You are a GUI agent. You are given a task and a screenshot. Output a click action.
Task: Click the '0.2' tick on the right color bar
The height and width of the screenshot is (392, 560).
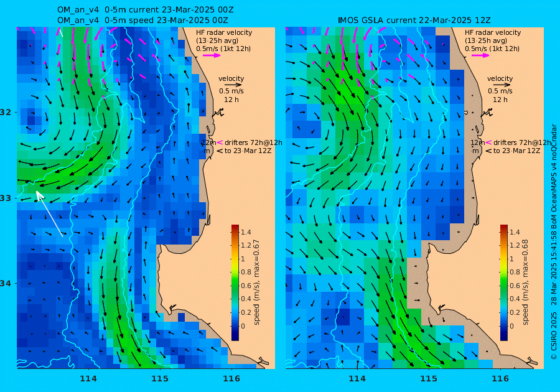coord(515,312)
